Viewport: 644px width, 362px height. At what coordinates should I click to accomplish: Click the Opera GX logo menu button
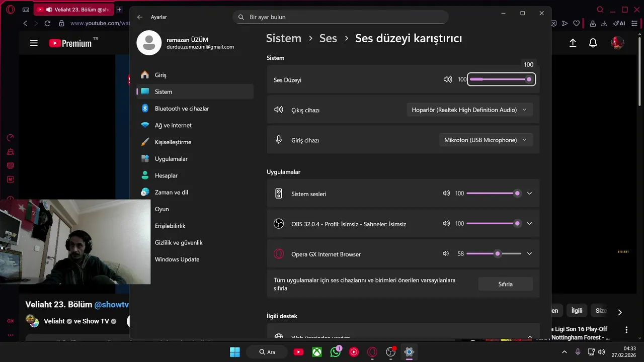click(x=10, y=10)
